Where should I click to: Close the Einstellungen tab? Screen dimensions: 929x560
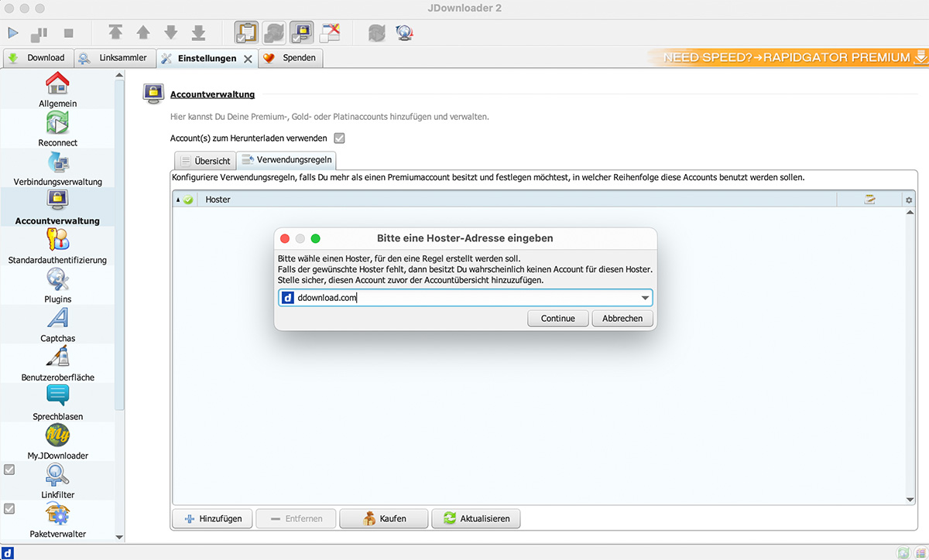(248, 59)
